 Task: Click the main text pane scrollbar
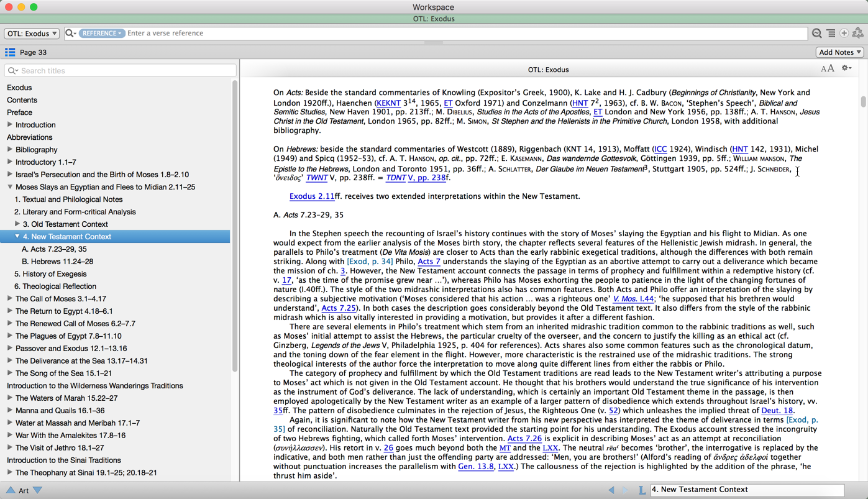tap(863, 102)
